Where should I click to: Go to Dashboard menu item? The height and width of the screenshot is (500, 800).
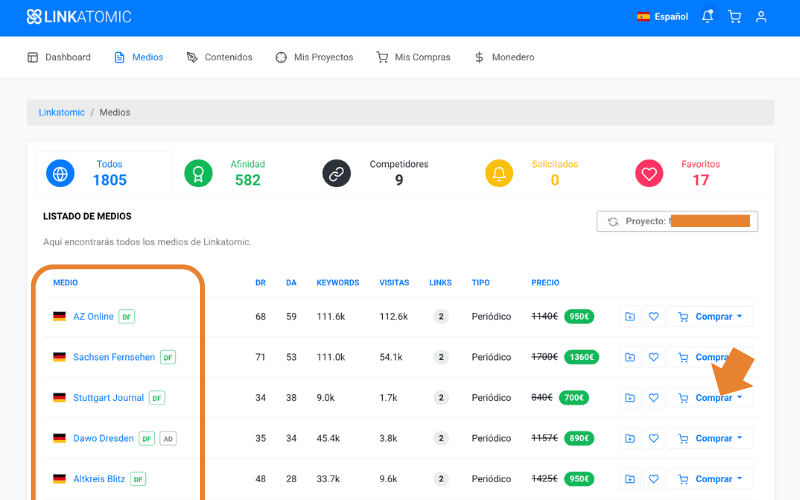59,57
